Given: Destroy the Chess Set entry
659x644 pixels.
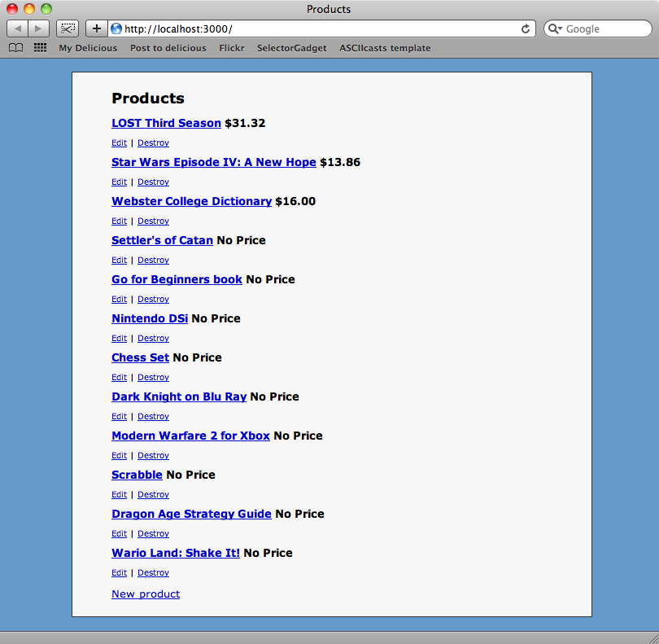Looking at the screenshot, I should click(154, 378).
